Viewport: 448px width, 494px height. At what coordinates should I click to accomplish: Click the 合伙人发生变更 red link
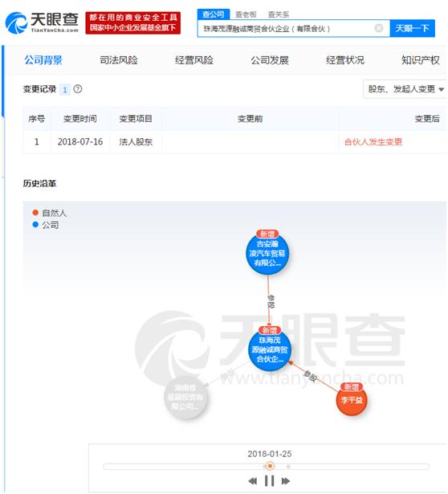click(373, 141)
